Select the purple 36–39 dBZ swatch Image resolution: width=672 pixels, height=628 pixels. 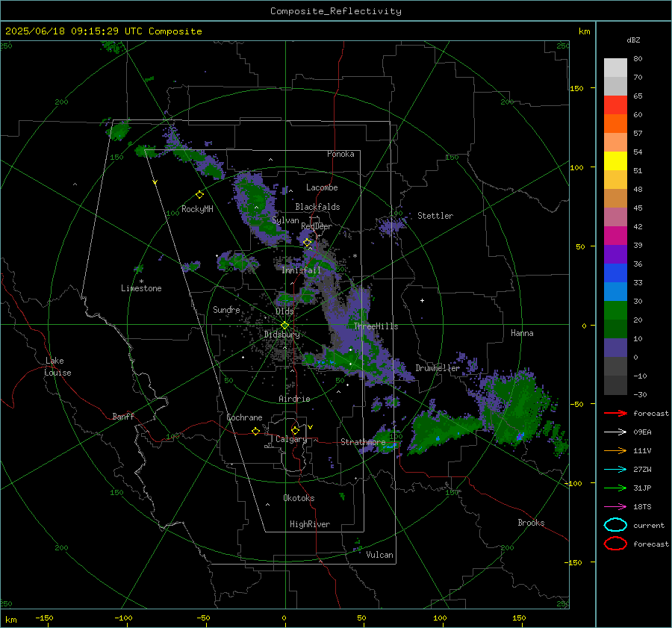click(615, 254)
